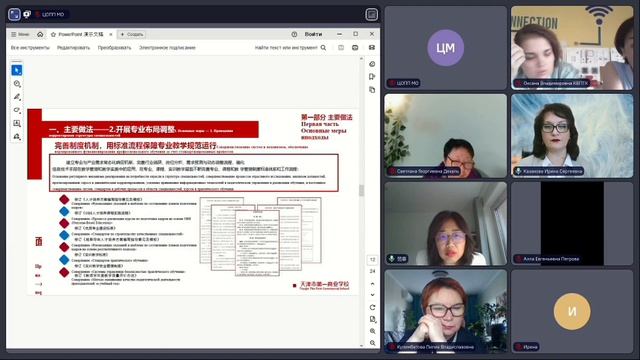Viewport: 640px width, 360px height.
Task: Open the stamp/sign tool at left toolbar bottom
Action: [17, 136]
